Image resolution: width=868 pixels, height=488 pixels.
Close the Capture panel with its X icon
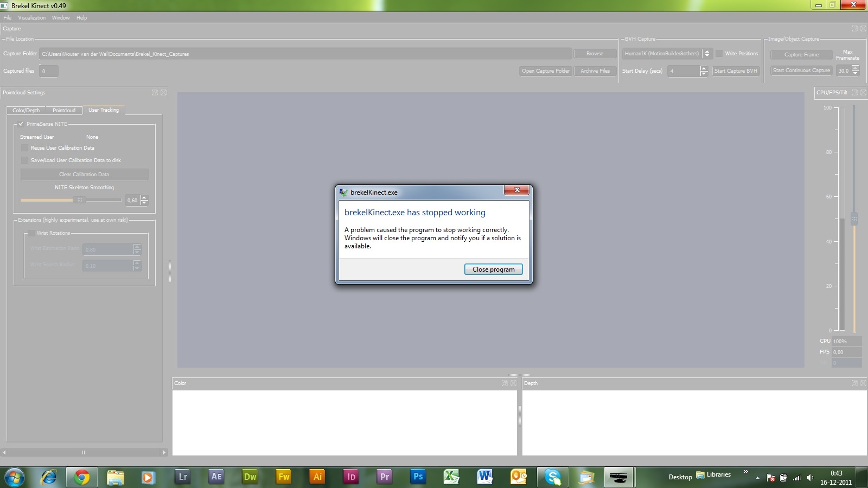(863, 29)
